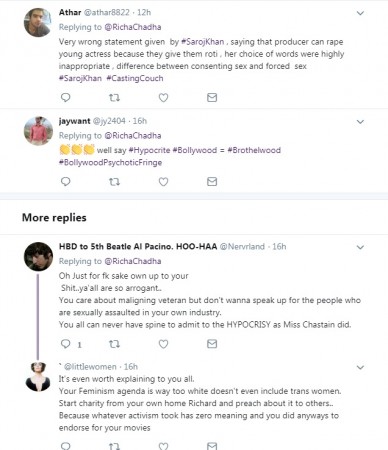Reply to Athar's tweet
Screen dimensions: 388x450
click(x=66, y=97)
